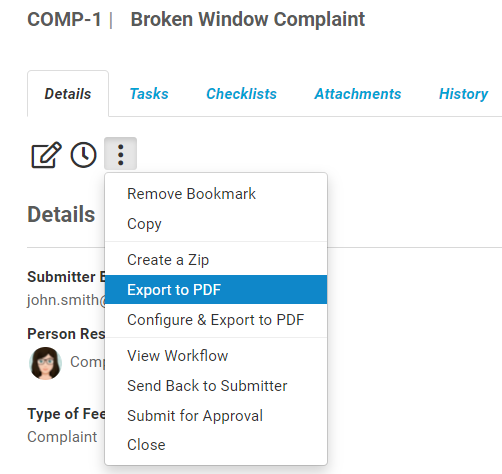Switch to the Tasks tab
Viewport: 502px width, 474px height.
coord(149,94)
